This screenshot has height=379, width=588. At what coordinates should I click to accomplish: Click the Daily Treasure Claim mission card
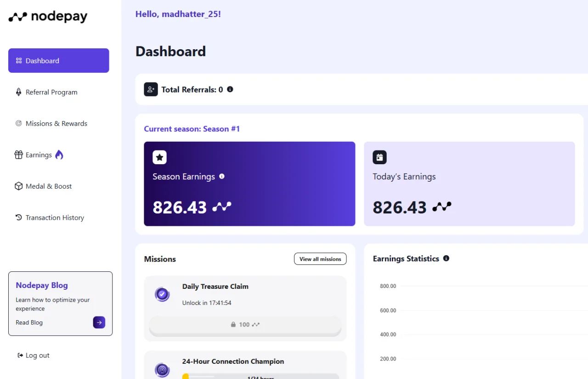click(245, 308)
